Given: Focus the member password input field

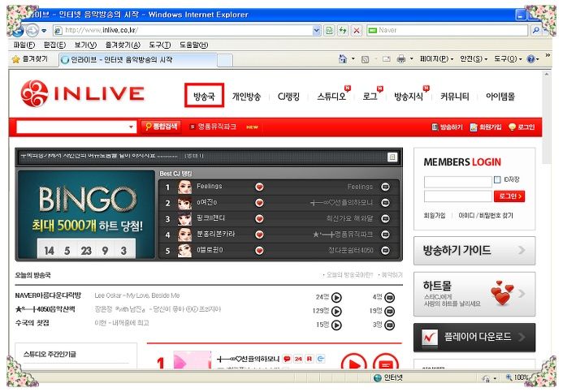Looking at the screenshot, I should pos(458,196).
